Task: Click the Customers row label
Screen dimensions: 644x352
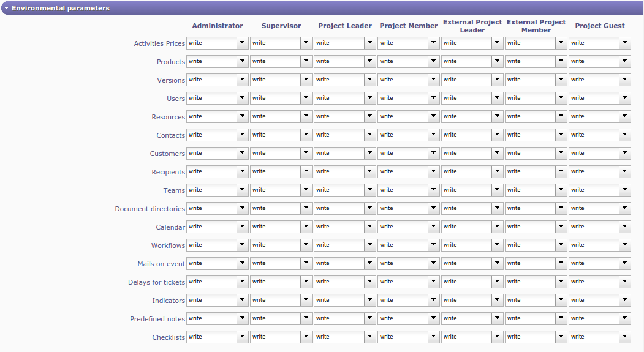Action: [167, 154]
